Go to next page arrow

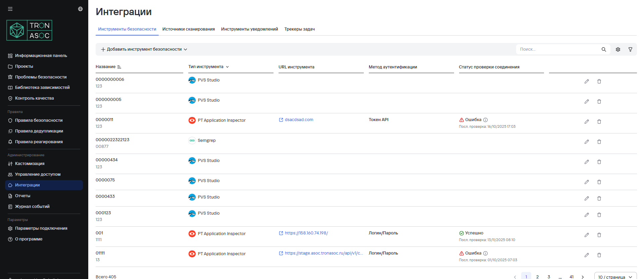coord(583,277)
